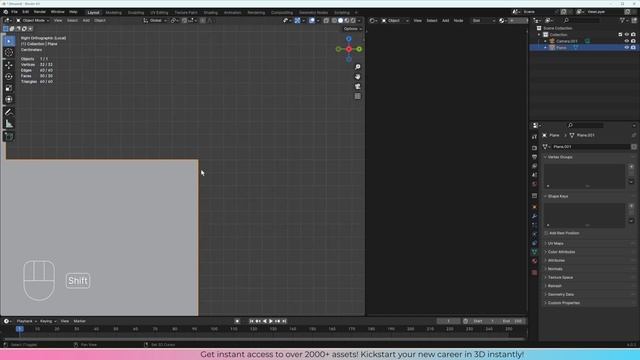640x360 pixels.
Task: Toggle the camera view icon
Action: (x=358, y=87)
